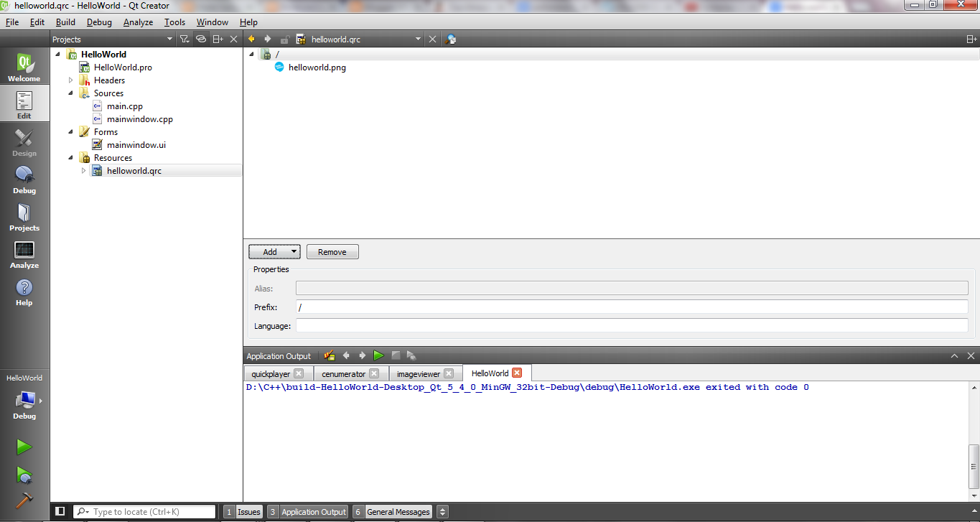Run the HelloWorld project
The width and height of the screenshot is (980, 522).
click(24, 447)
